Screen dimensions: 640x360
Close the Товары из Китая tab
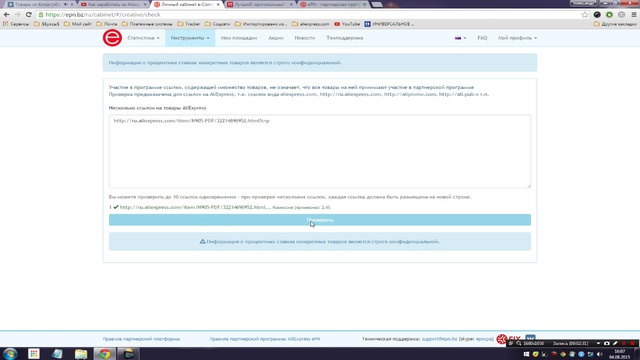(x=73, y=4)
